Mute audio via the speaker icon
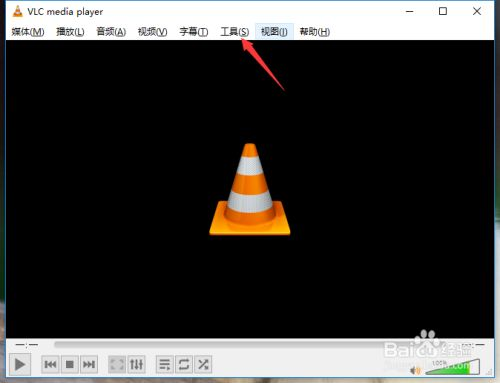 point(415,370)
